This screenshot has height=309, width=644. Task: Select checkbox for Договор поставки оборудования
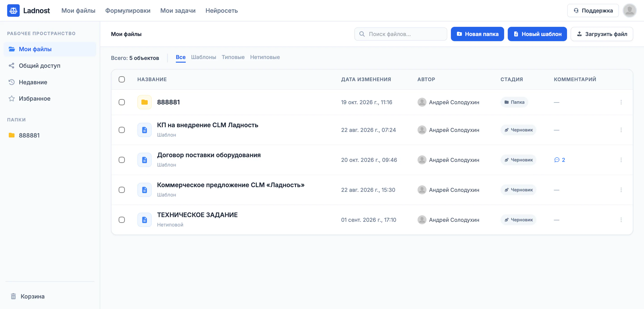coord(122,160)
